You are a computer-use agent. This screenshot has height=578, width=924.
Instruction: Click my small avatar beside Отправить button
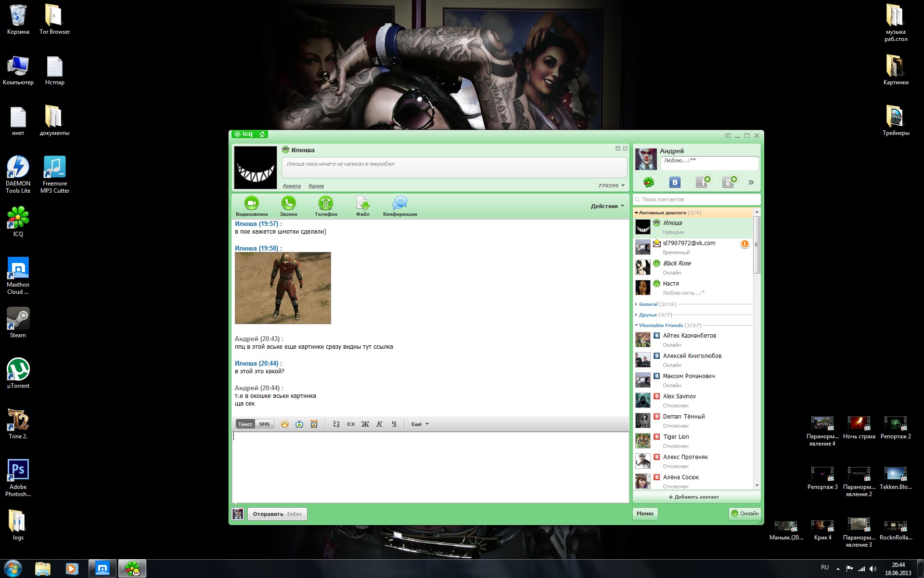coord(238,513)
